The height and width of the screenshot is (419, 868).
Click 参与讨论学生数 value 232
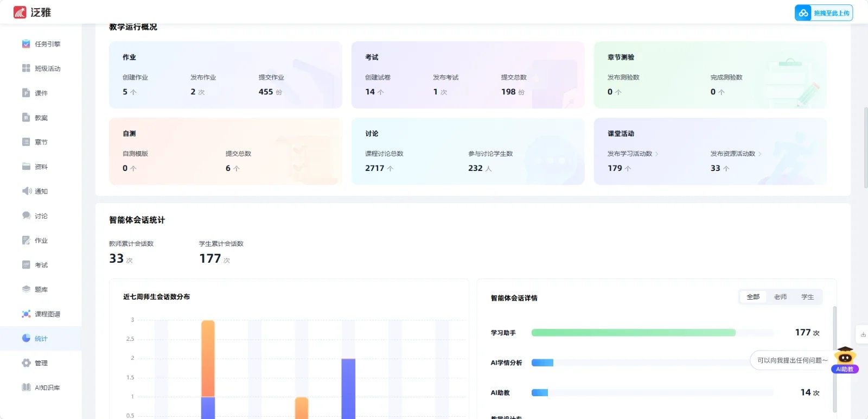coord(475,168)
